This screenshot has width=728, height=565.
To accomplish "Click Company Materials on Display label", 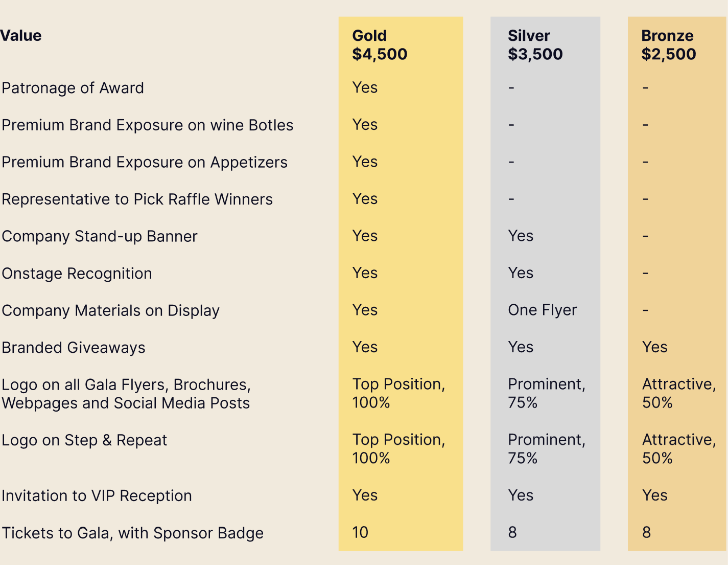I will (111, 311).
